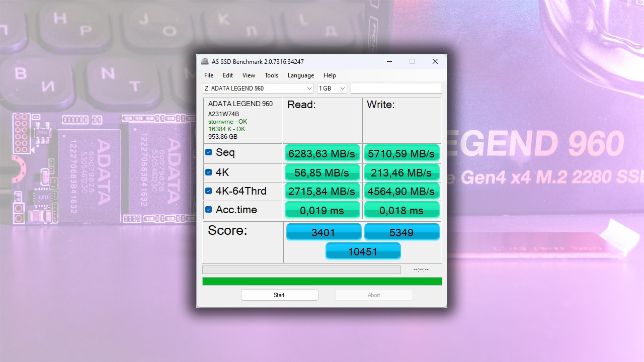Click the green overall progress bar

pos(322,281)
